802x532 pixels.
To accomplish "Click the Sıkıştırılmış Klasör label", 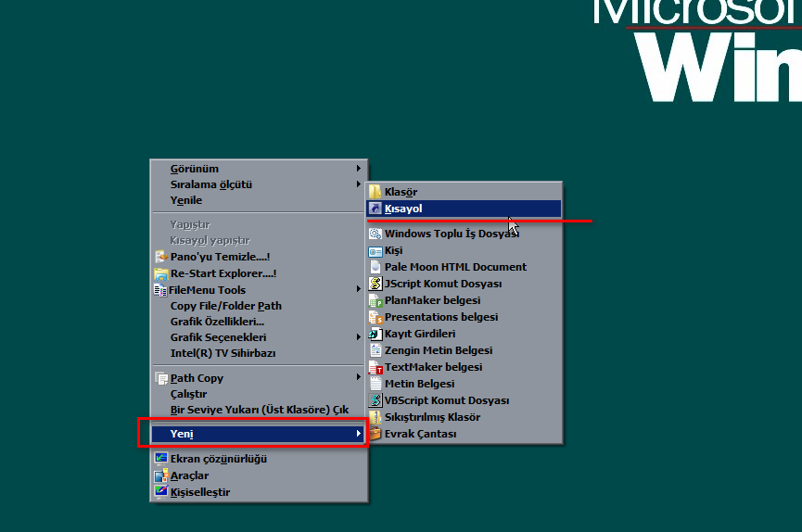I will 433,417.
